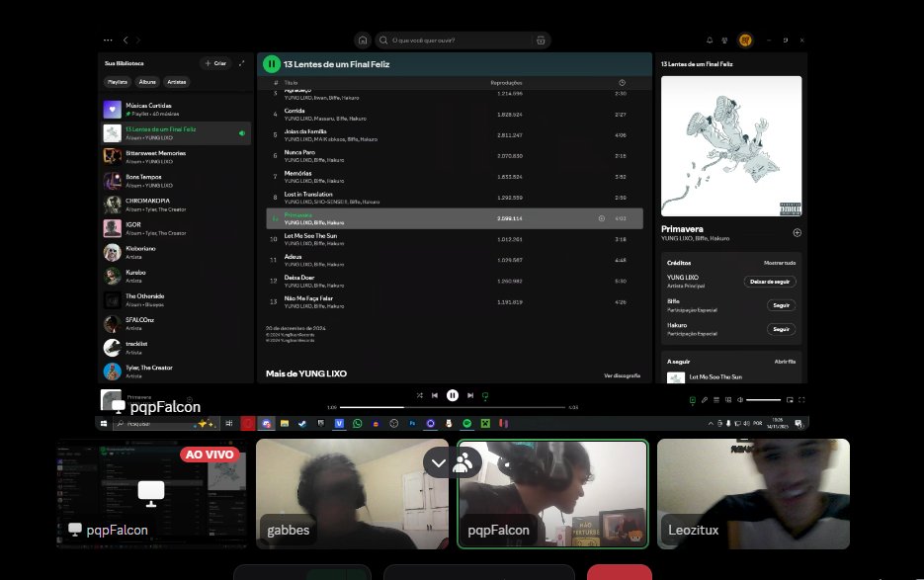924x580 pixels.
Task: Toggle the lyrics microphone icon
Action: point(705,399)
